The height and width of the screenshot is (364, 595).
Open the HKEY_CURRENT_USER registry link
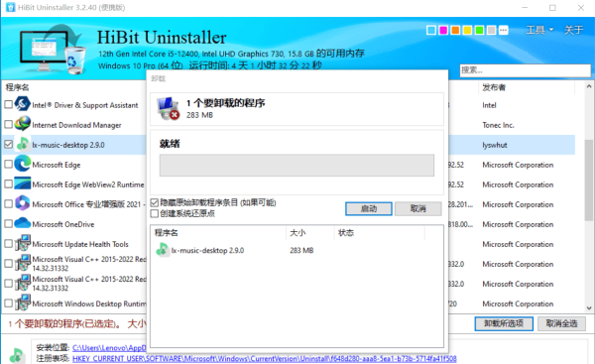265,358
